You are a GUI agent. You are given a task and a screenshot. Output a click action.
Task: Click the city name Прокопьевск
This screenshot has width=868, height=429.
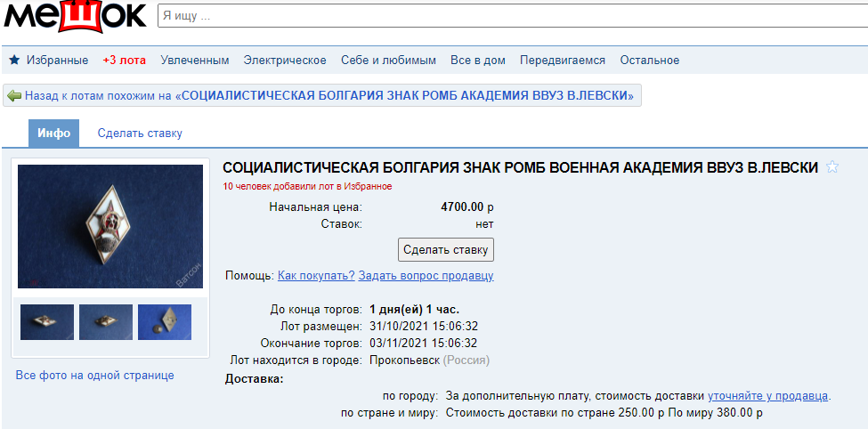tap(405, 360)
